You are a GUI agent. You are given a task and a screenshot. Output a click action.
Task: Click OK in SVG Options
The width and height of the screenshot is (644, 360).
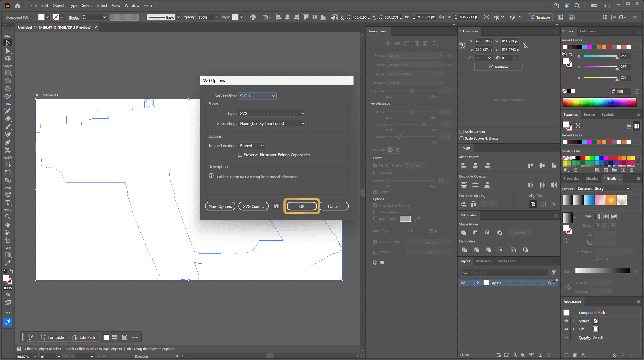(302, 206)
